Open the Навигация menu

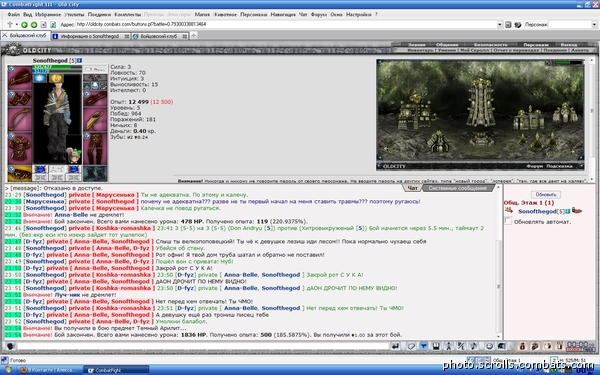tap(283, 15)
